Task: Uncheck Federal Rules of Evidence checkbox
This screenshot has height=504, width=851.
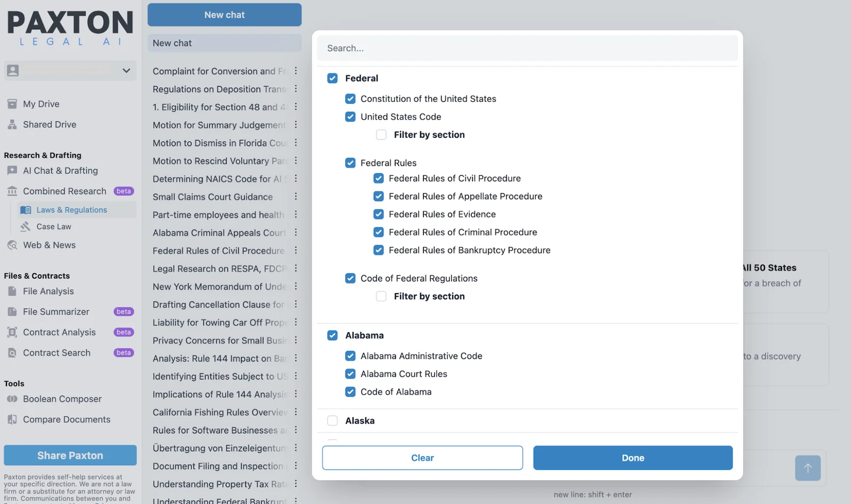Action: tap(379, 214)
